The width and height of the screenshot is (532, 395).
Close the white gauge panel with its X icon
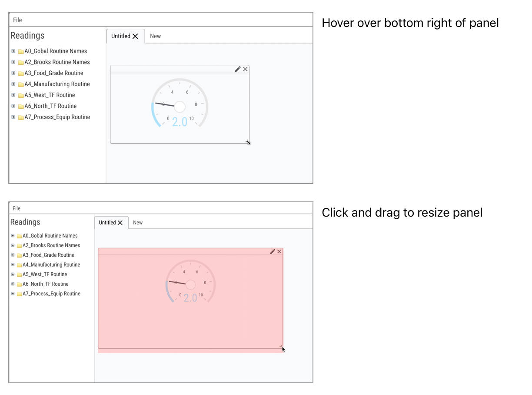[246, 69]
